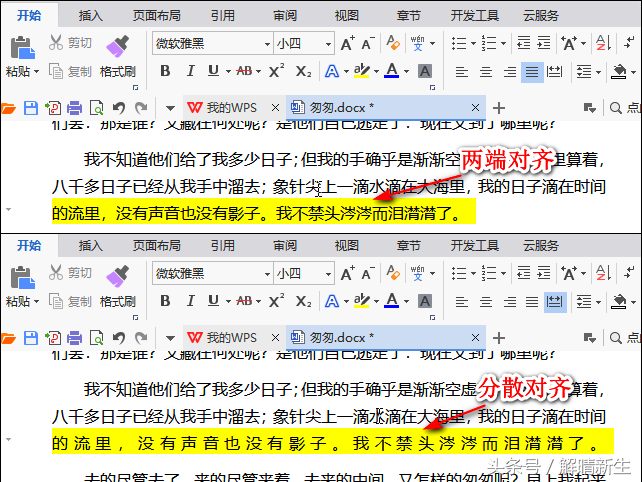Switch to 页面布局 tab in upper WPS window

click(156, 16)
